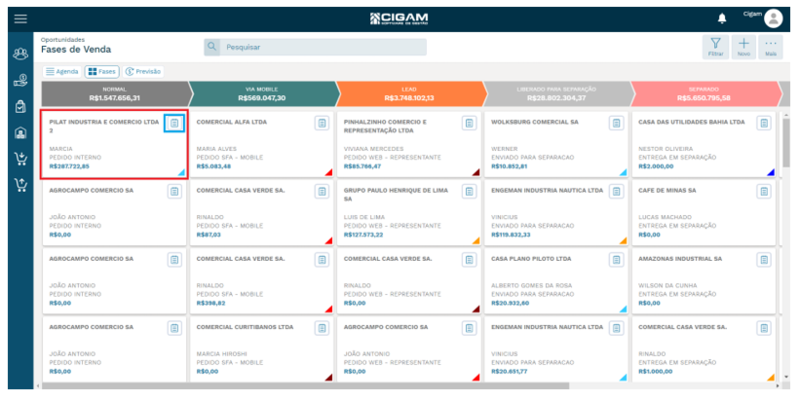
Task: Open the GRUPO PAULO HENRIQUE DE LIMA card
Action: [409, 213]
